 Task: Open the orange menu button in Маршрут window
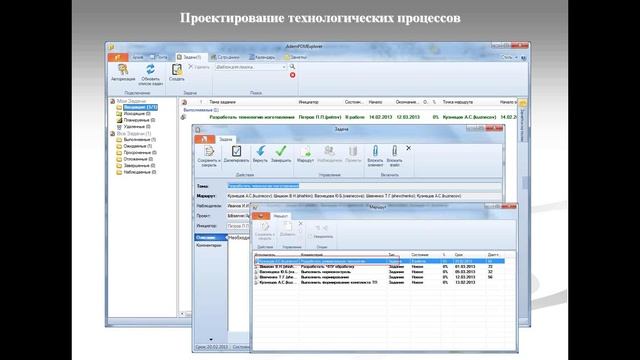click(261, 216)
